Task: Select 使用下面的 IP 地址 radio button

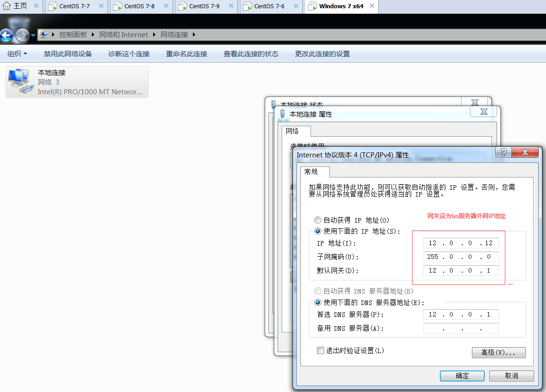Action: click(317, 231)
